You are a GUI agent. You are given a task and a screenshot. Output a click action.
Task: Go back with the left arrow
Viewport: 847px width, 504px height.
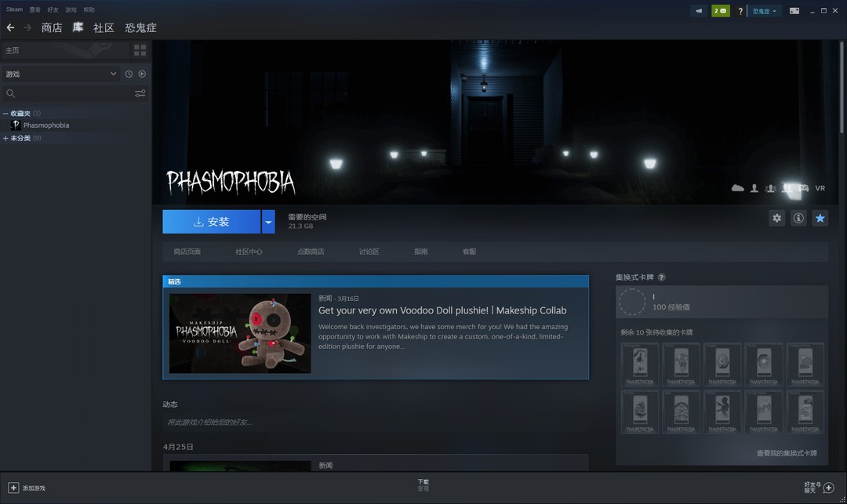[x=10, y=27]
